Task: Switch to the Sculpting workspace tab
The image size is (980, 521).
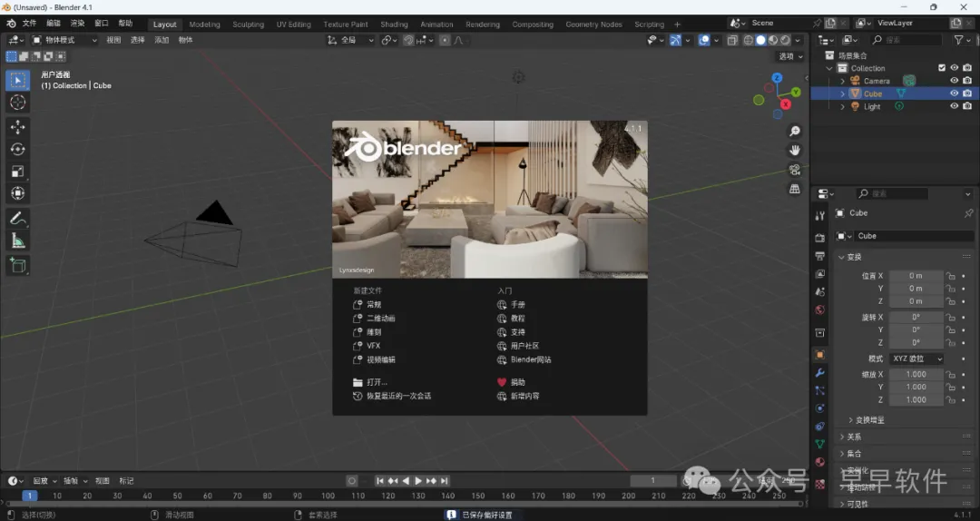Action: 248,25
